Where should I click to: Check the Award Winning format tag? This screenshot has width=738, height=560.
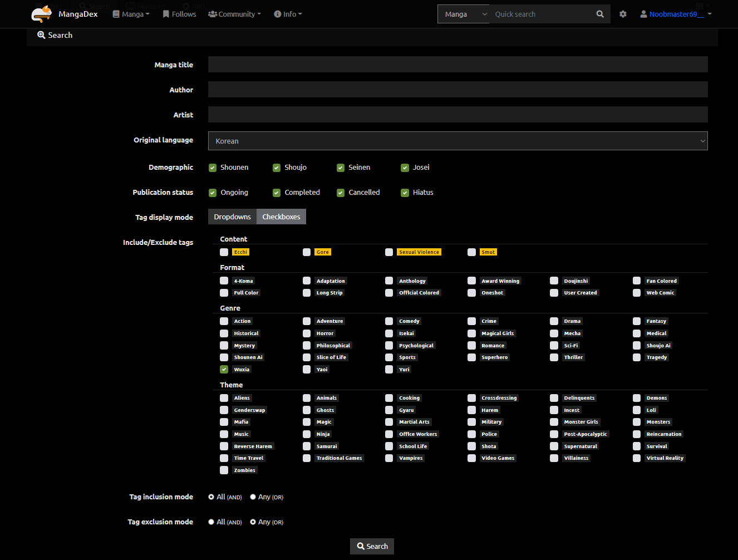pyautogui.click(x=471, y=281)
